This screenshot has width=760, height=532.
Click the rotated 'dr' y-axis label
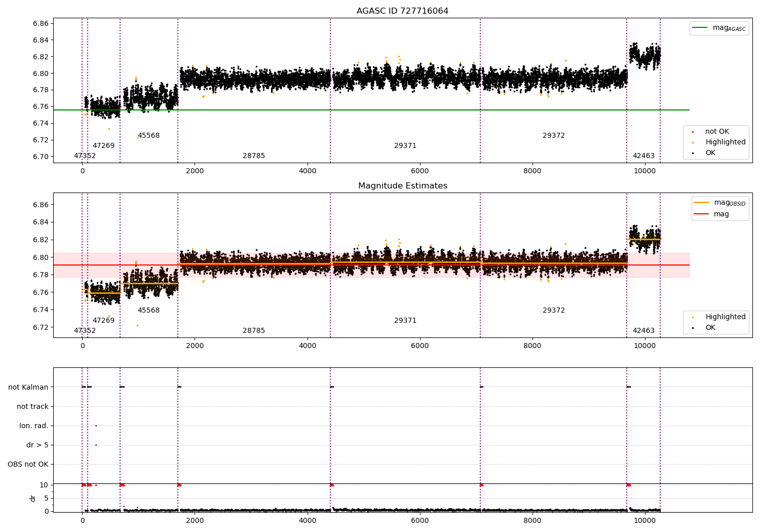33,498
